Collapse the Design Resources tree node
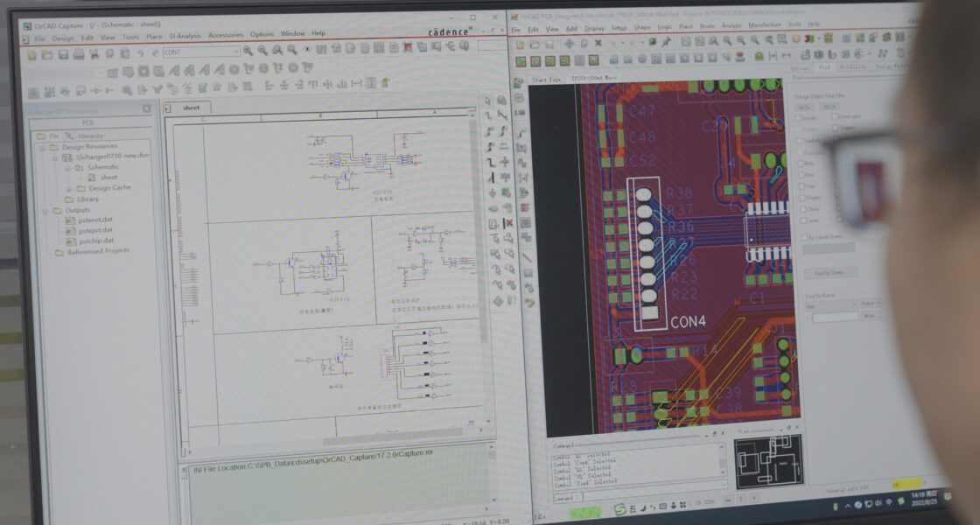This screenshot has height=525, width=980. click(x=41, y=147)
